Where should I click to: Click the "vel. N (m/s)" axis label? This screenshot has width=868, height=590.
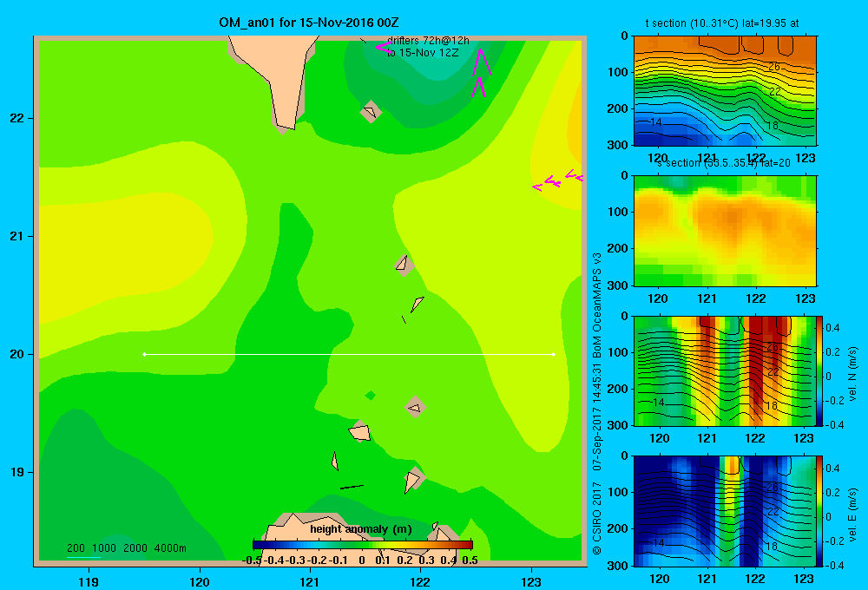coord(852,373)
